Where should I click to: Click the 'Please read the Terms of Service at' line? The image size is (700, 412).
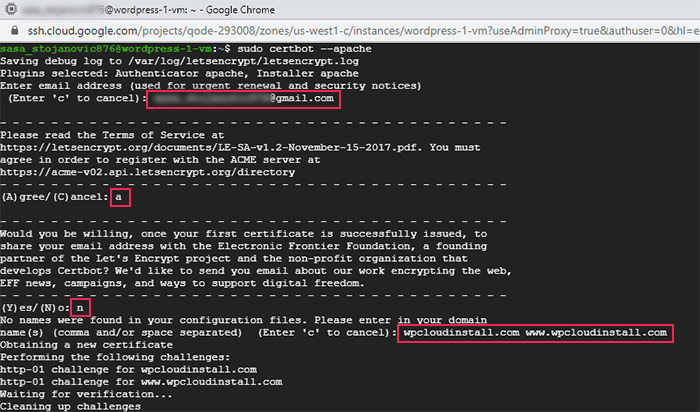[112, 135]
